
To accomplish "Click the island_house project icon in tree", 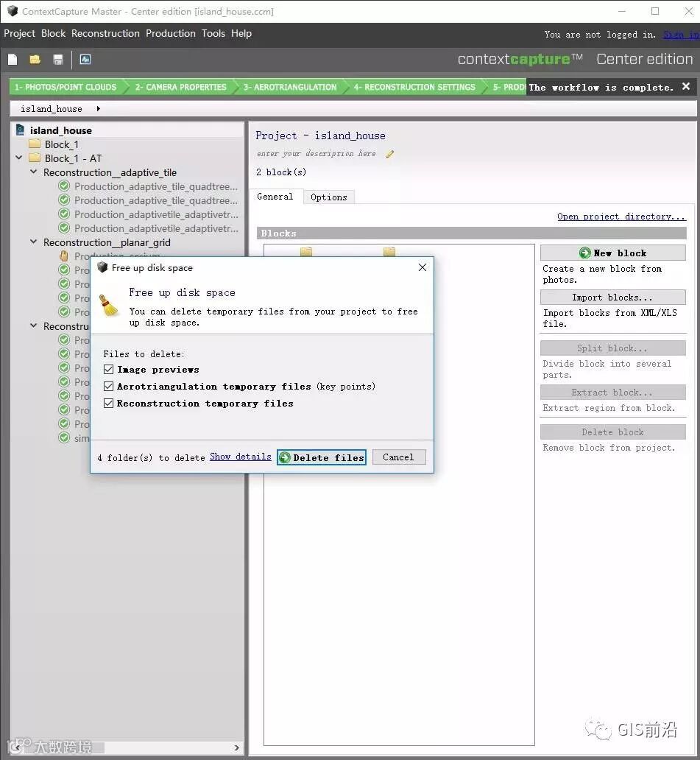I will coord(21,130).
